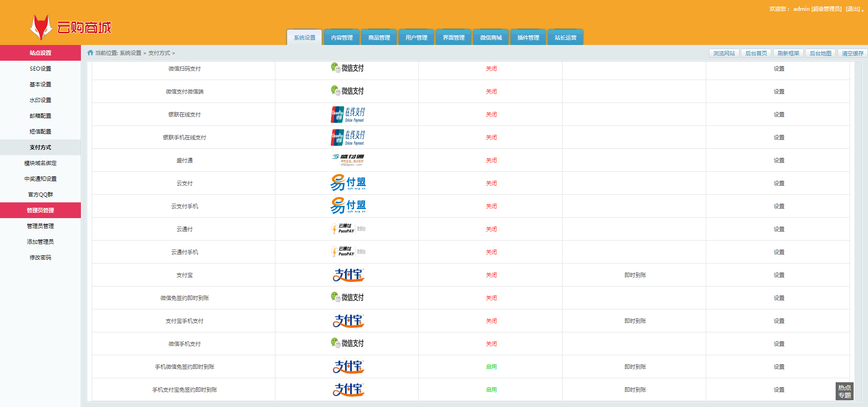The image size is (868, 407).
Task: Click the 关闭 status for 银联手机在线支付
Action: pyautogui.click(x=491, y=138)
